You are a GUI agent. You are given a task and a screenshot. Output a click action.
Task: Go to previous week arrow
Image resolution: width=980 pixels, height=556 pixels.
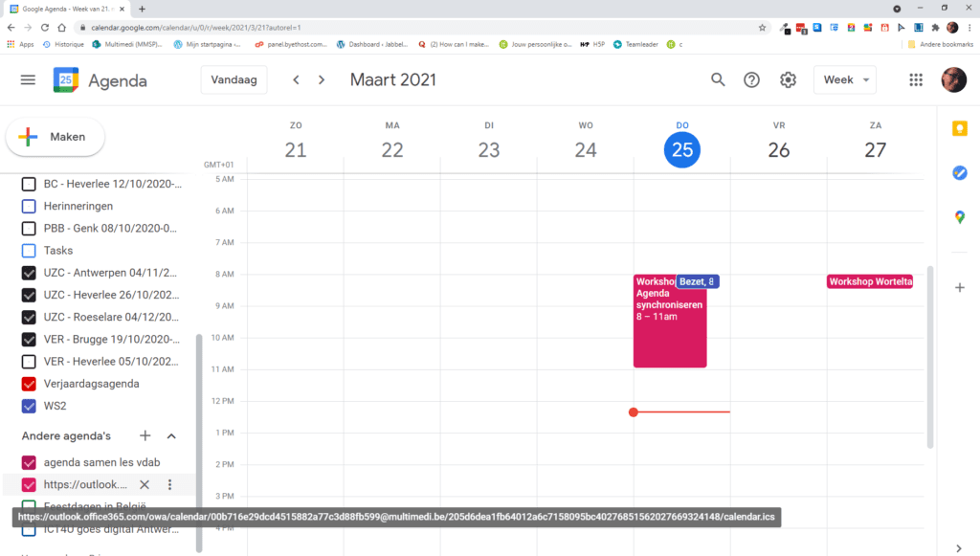(x=297, y=80)
